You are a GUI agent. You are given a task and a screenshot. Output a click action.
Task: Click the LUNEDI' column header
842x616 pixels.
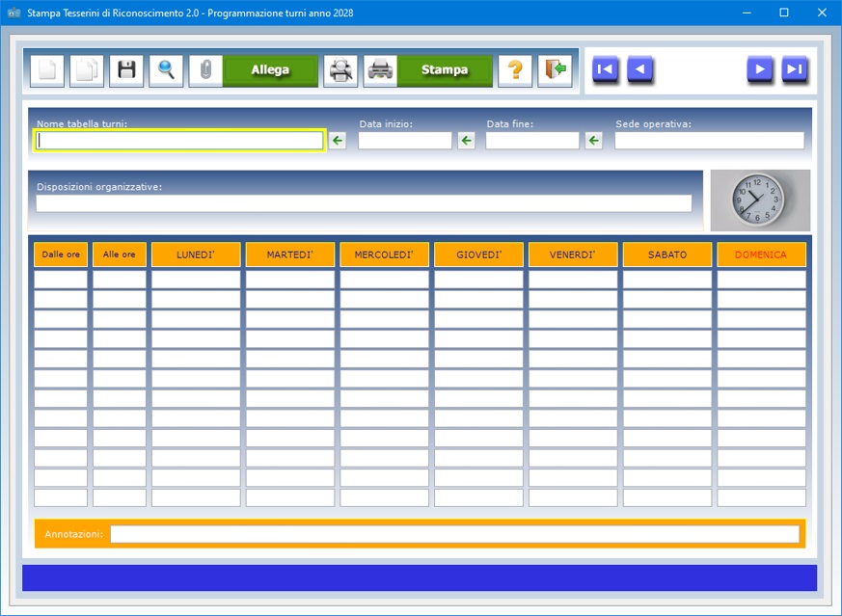coord(196,254)
